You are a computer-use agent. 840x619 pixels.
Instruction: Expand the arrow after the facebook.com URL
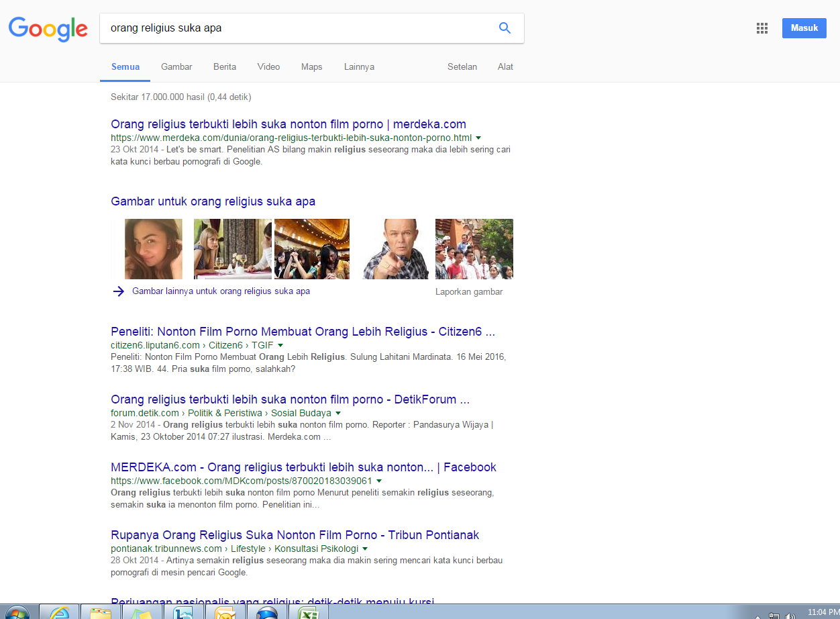click(379, 481)
